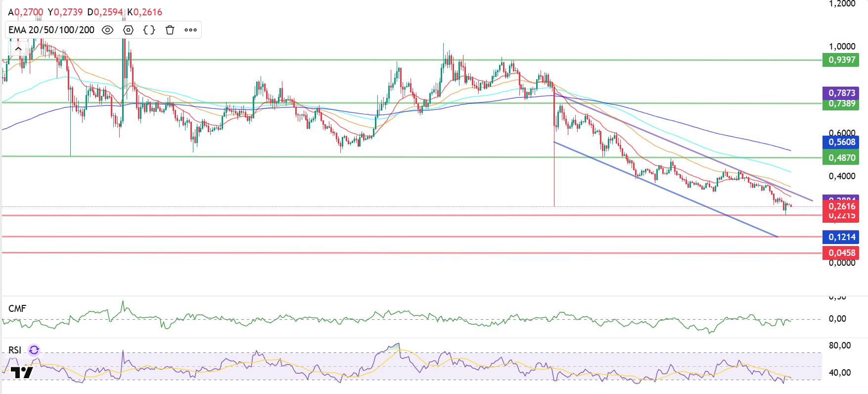
Task: Click the TradingView logo
Action: point(22,373)
